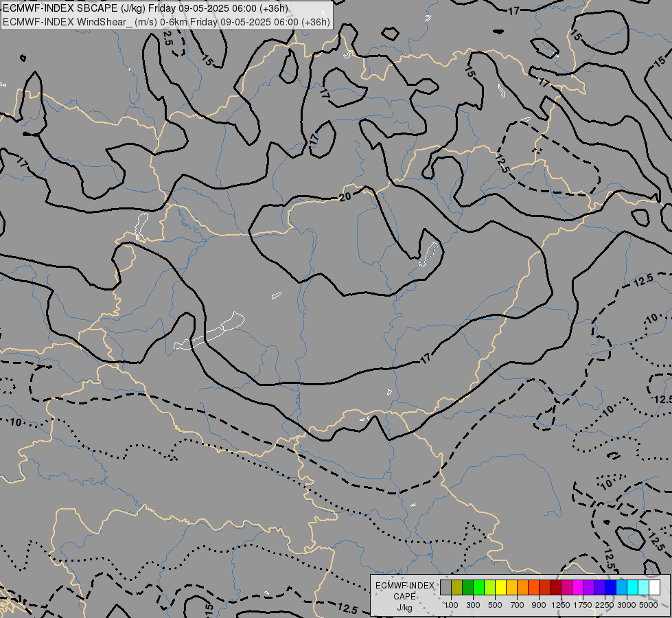
Task: Click the 500 tick label in legend
Action: point(495,605)
